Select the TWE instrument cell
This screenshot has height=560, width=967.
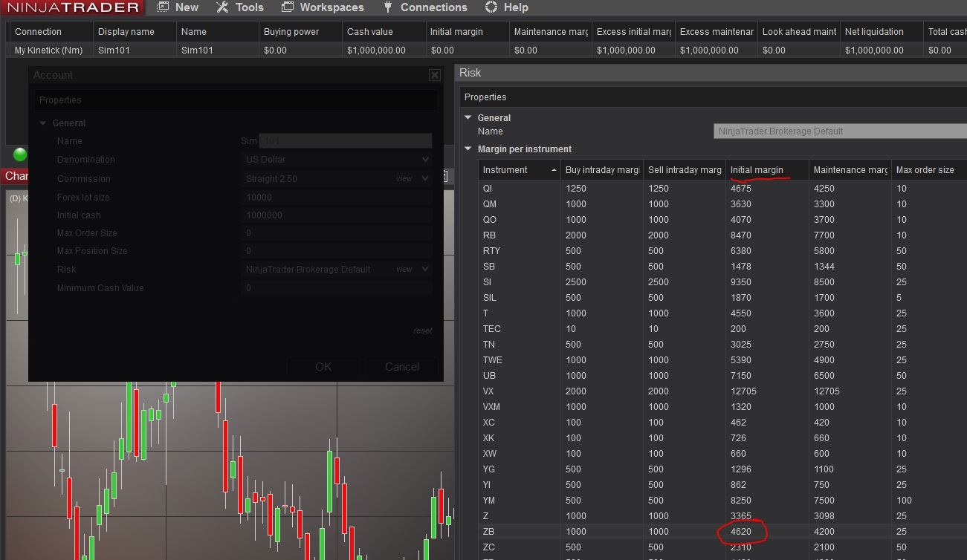[520, 360]
